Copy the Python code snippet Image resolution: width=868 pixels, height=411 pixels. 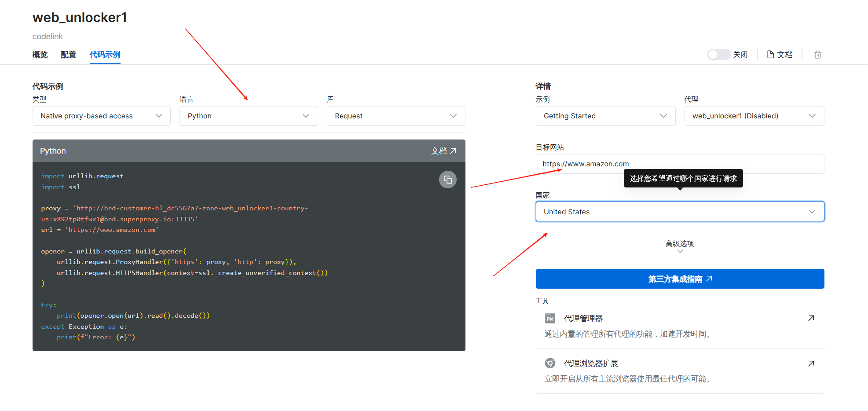pyautogui.click(x=447, y=180)
